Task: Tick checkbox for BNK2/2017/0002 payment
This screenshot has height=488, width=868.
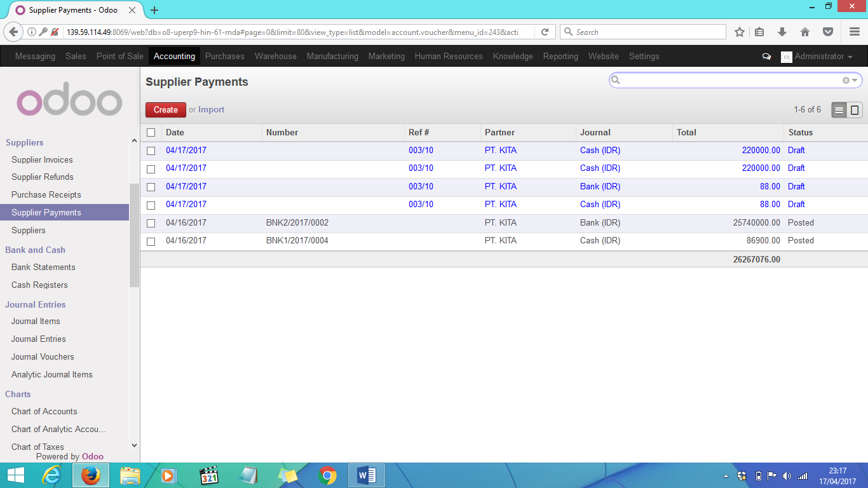Action: click(x=151, y=224)
